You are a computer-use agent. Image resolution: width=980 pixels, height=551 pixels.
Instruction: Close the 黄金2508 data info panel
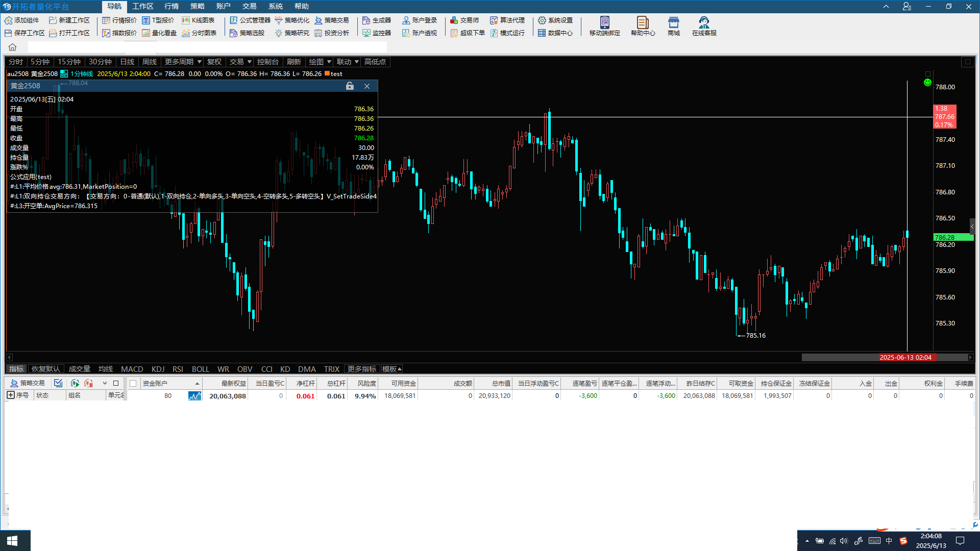pos(367,86)
